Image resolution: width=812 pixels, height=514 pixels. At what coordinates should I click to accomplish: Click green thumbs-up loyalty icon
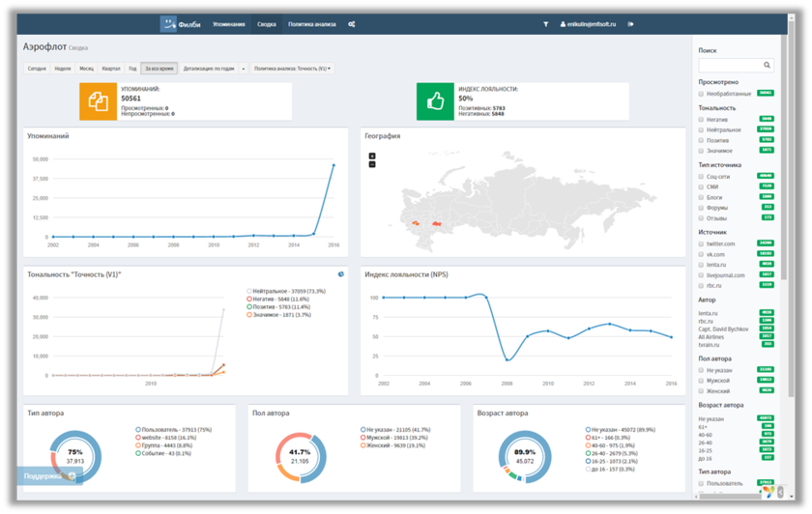[435, 101]
